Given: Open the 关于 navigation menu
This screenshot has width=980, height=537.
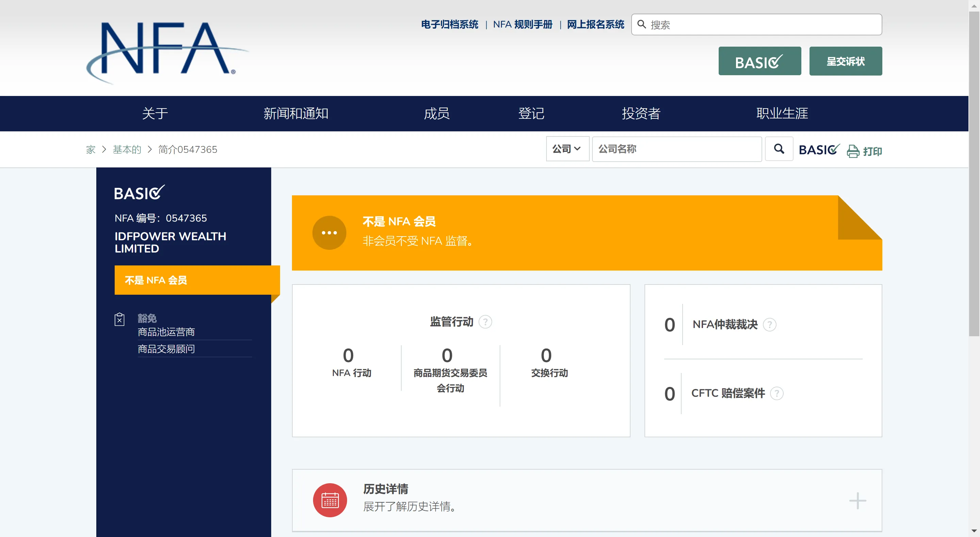Looking at the screenshot, I should pos(155,113).
